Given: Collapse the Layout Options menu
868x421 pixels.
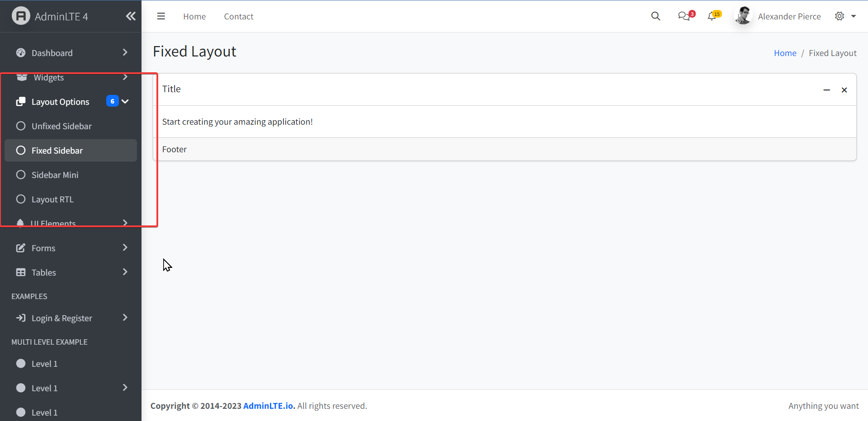Looking at the screenshot, I should tap(125, 101).
